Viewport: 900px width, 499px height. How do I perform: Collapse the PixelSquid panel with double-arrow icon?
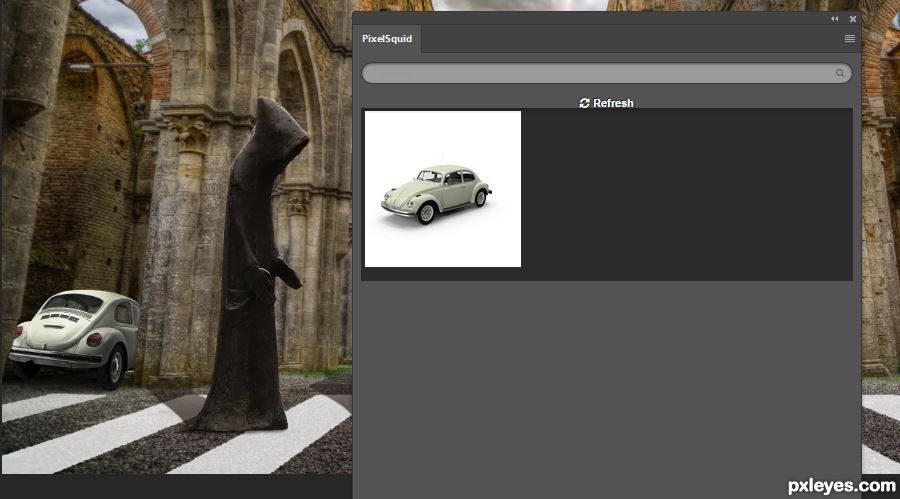pos(835,19)
